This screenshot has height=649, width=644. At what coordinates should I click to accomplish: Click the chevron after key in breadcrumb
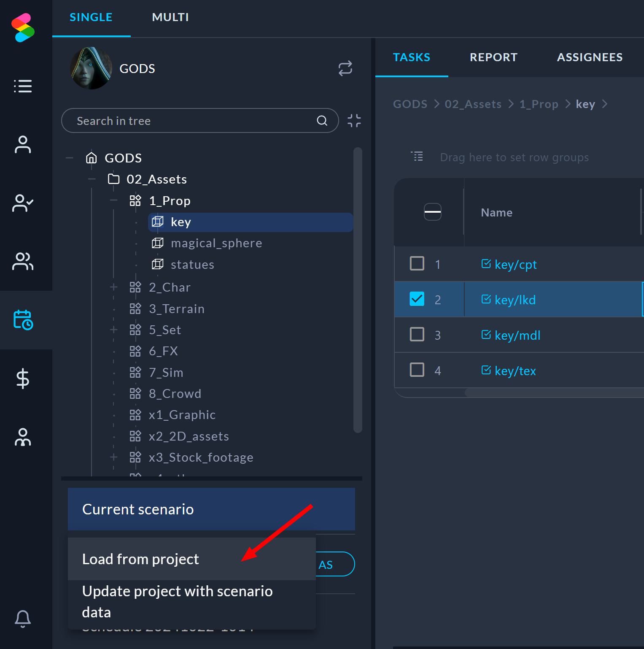[x=605, y=104]
